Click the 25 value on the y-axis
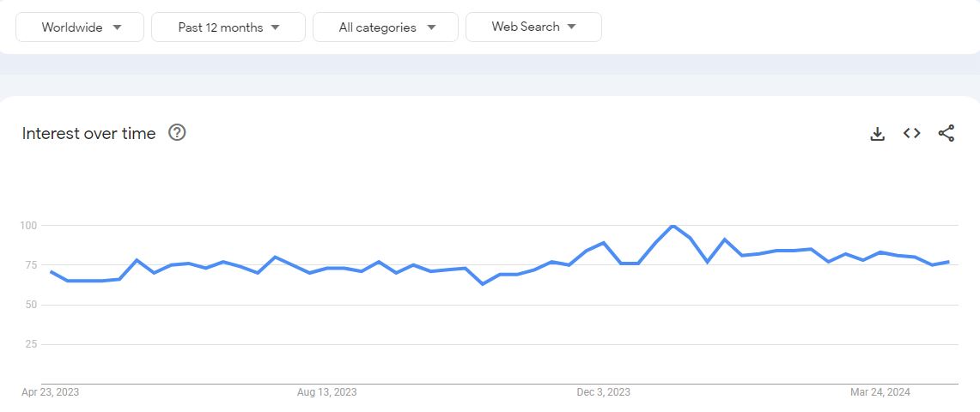The height and width of the screenshot is (412, 980). 33,344
